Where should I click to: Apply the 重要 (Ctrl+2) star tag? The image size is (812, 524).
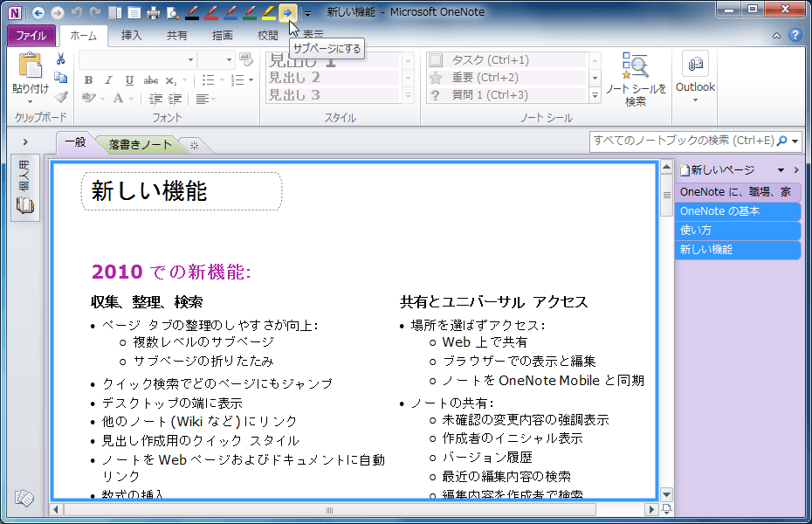point(508,78)
